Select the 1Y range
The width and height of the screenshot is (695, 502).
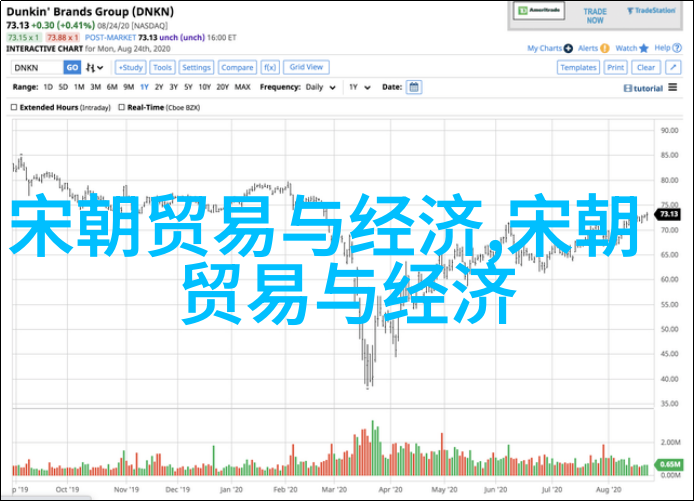[x=144, y=87]
